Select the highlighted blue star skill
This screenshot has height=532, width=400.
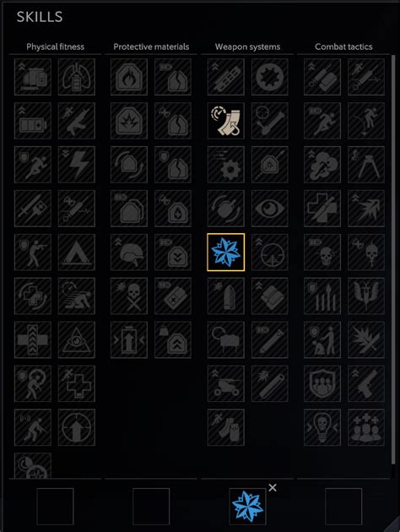coord(226,252)
